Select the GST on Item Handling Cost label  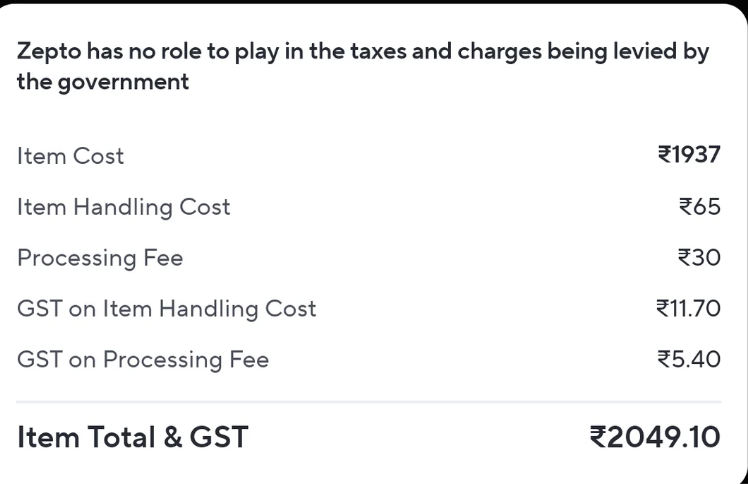166,309
